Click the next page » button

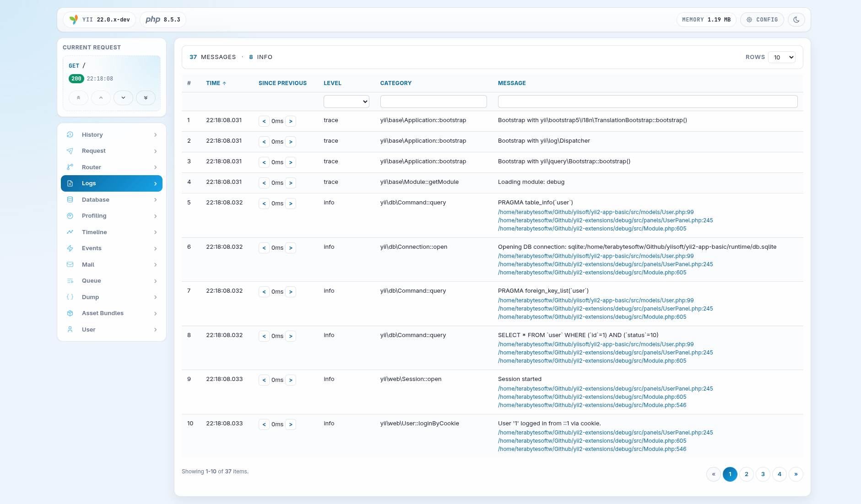coord(796,474)
